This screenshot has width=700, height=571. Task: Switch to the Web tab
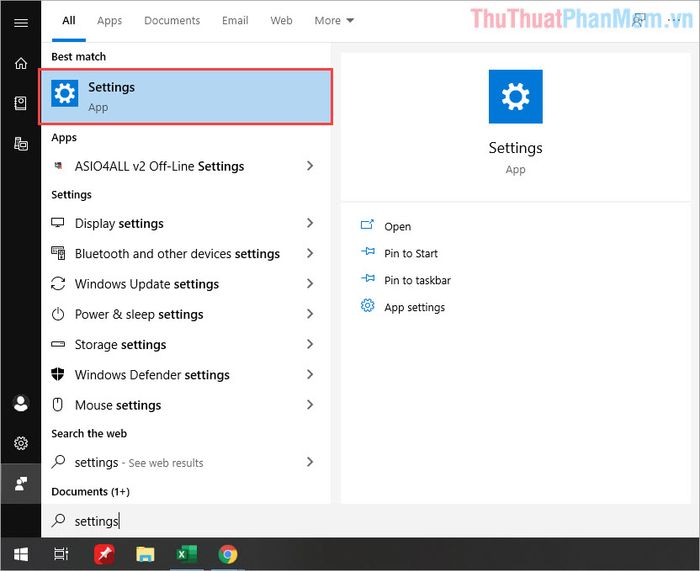[281, 21]
